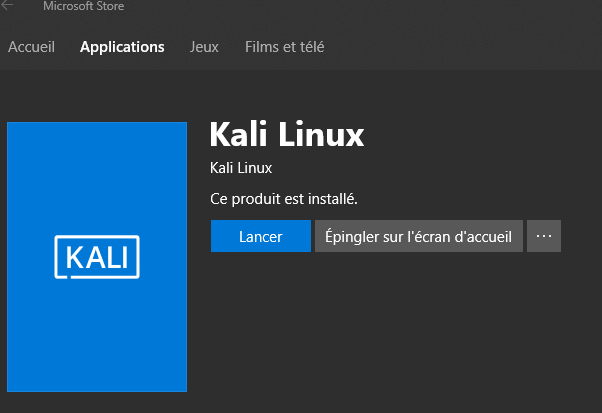The width and height of the screenshot is (602, 413).
Task: Open the Films et télé tab
Action: click(284, 47)
